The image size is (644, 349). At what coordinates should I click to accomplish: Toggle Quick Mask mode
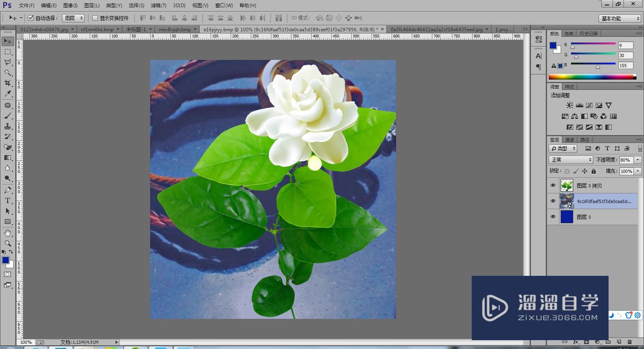point(7,274)
